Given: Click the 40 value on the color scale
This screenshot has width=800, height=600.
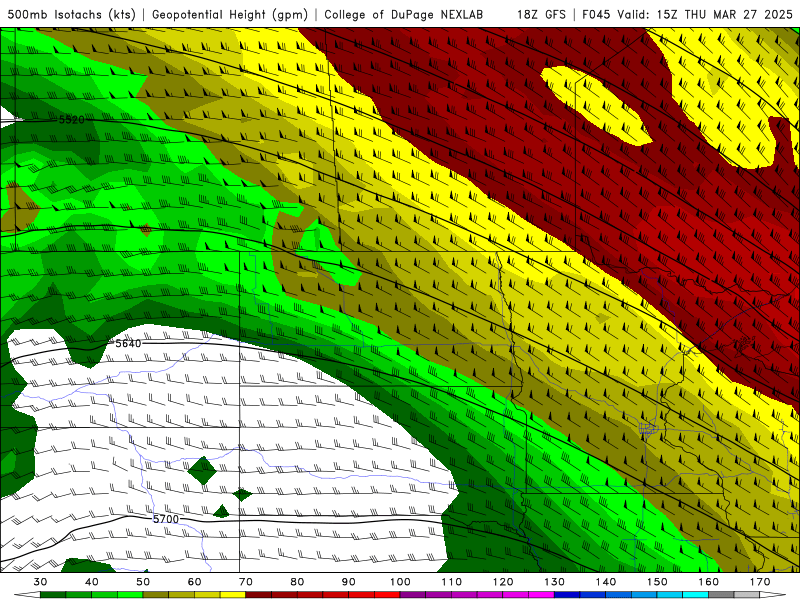Looking at the screenshot, I should click(92, 582).
